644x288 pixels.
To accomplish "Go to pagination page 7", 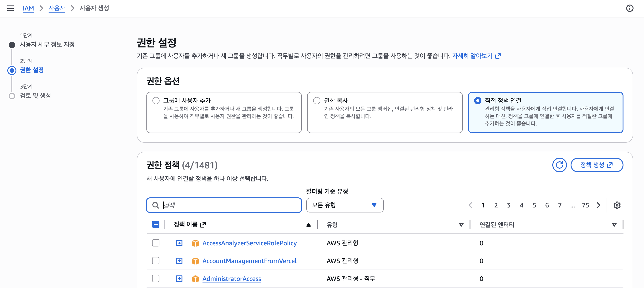I will (559, 205).
